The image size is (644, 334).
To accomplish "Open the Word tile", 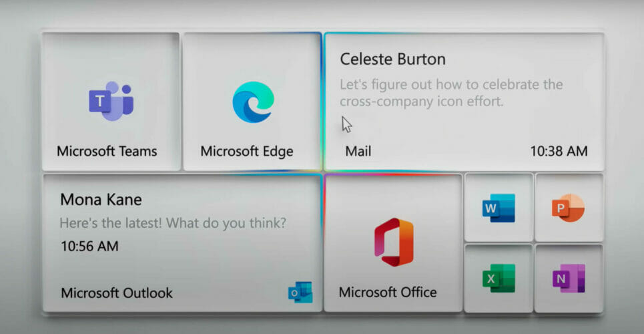I will pyautogui.click(x=499, y=208).
